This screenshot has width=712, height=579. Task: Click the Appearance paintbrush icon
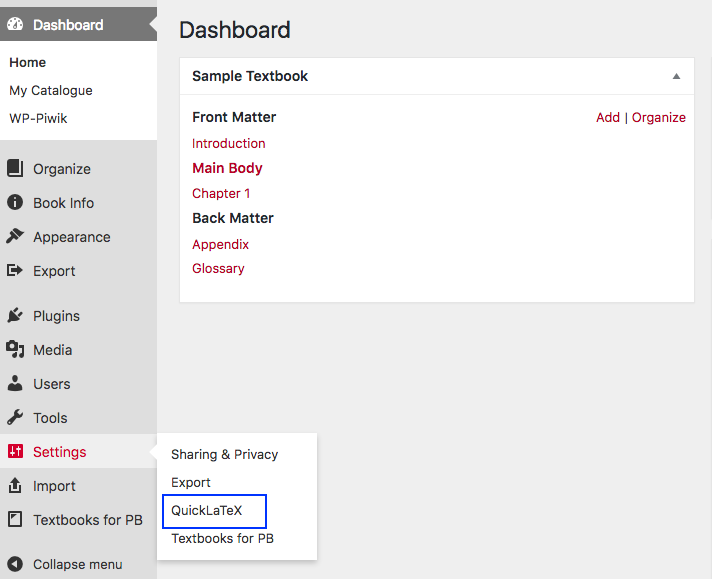tap(15, 237)
